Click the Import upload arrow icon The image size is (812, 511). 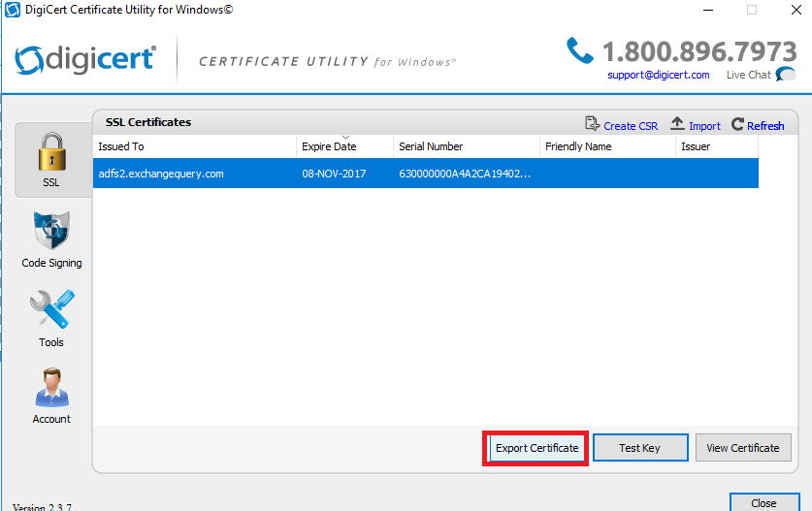click(x=677, y=124)
